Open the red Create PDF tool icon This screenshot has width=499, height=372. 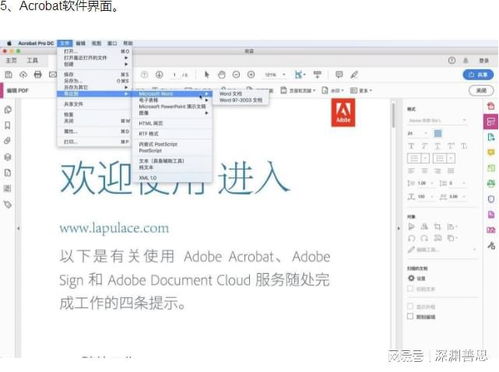click(491, 106)
